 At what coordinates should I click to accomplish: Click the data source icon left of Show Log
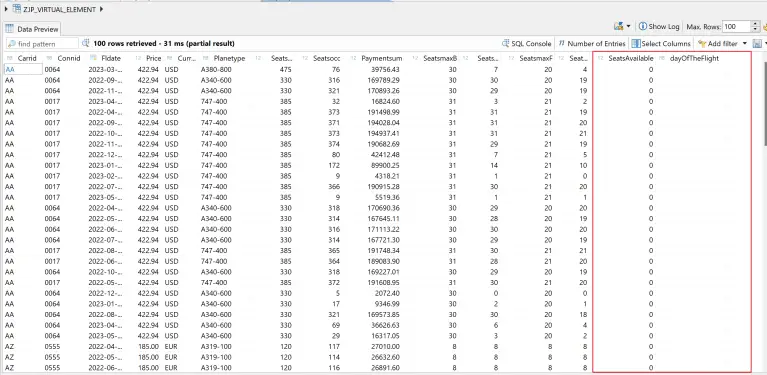pos(618,26)
